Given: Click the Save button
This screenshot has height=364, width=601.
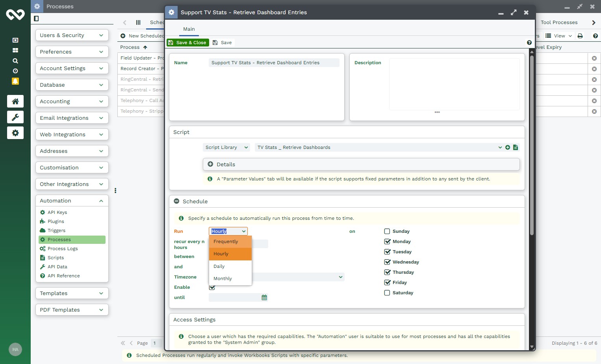Looking at the screenshot, I should [223, 43].
